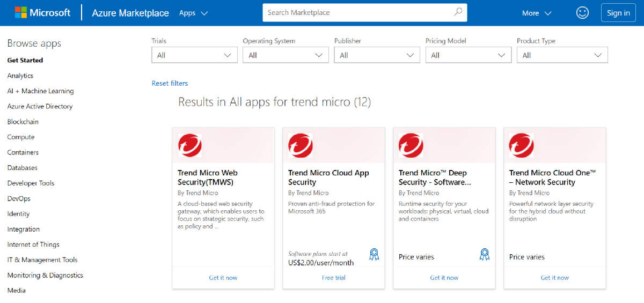
Task: Expand the Operating System filter
Action: click(x=286, y=55)
